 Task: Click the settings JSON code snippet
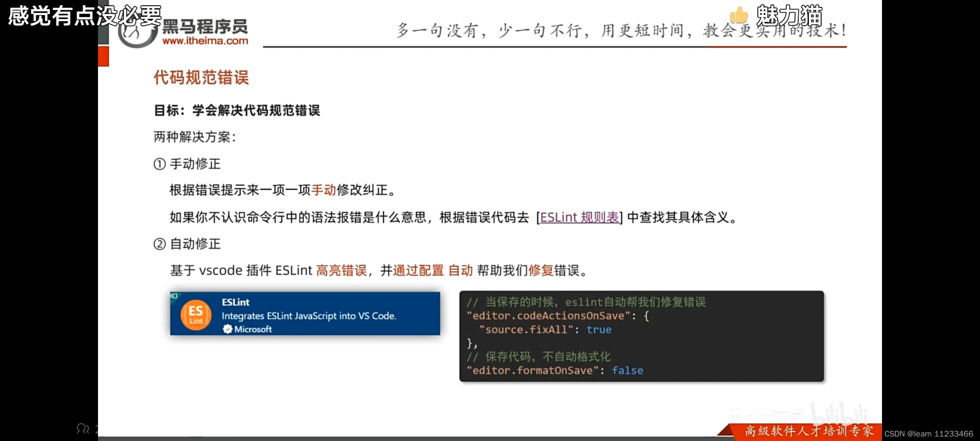click(x=641, y=336)
